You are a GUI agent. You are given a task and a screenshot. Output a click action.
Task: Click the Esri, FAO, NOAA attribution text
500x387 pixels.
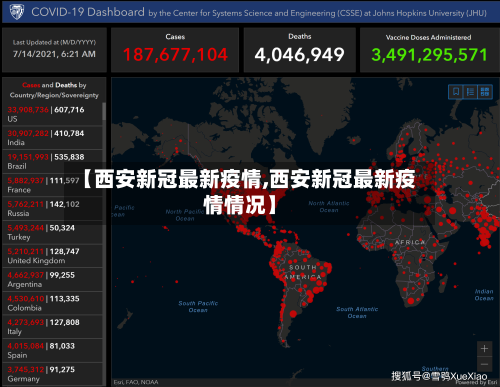tap(136, 382)
